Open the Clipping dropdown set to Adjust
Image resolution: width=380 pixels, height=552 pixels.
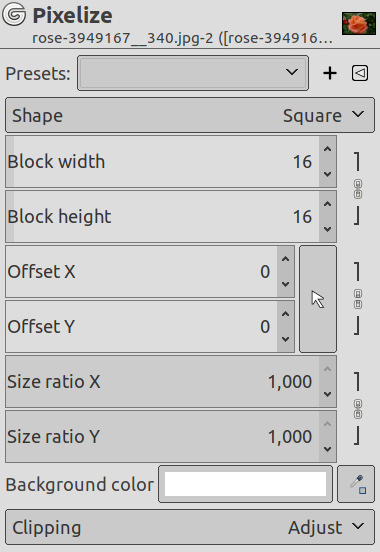click(190, 527)
